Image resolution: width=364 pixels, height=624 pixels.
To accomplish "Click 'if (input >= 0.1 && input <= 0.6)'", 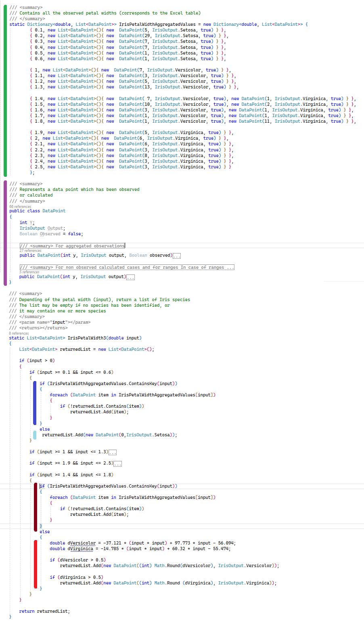I will (71, 372).
